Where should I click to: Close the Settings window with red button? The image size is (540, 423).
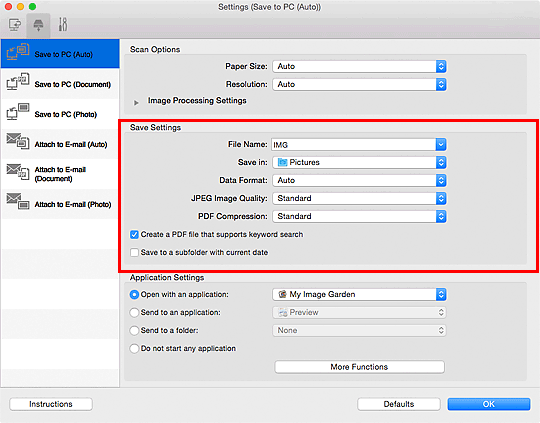coord(8,7)
